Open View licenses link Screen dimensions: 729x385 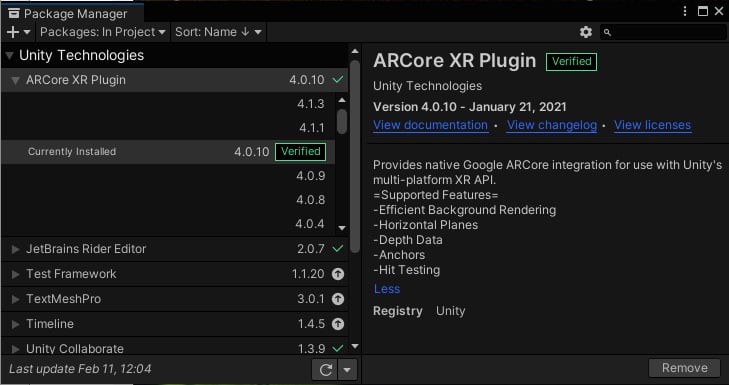(x=652, y=125)
